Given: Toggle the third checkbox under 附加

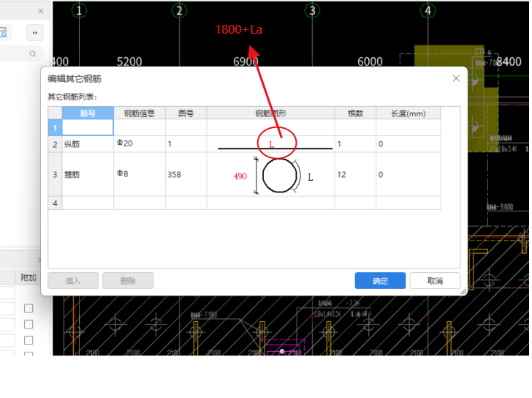Looking at the screenshot, I should point(28,340).
